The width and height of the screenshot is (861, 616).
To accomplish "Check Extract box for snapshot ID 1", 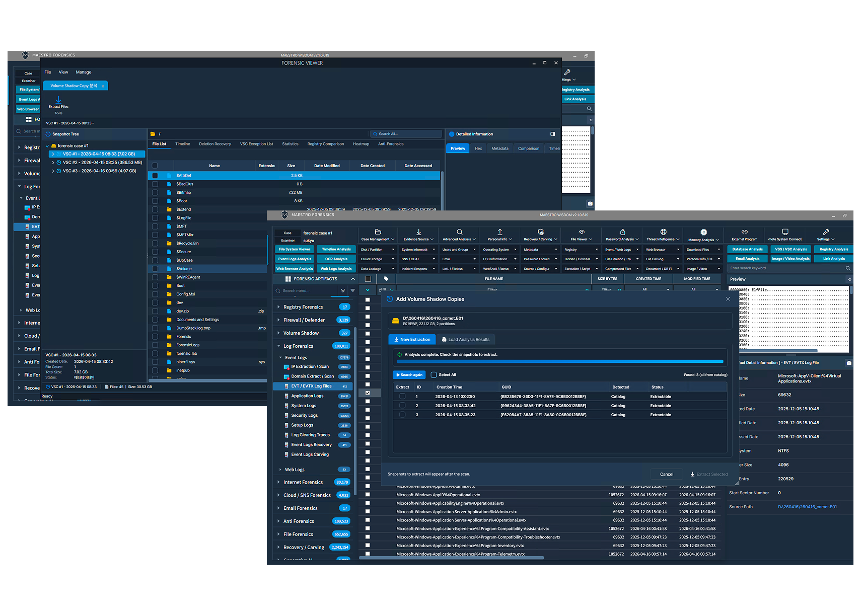I will point(402,397).
